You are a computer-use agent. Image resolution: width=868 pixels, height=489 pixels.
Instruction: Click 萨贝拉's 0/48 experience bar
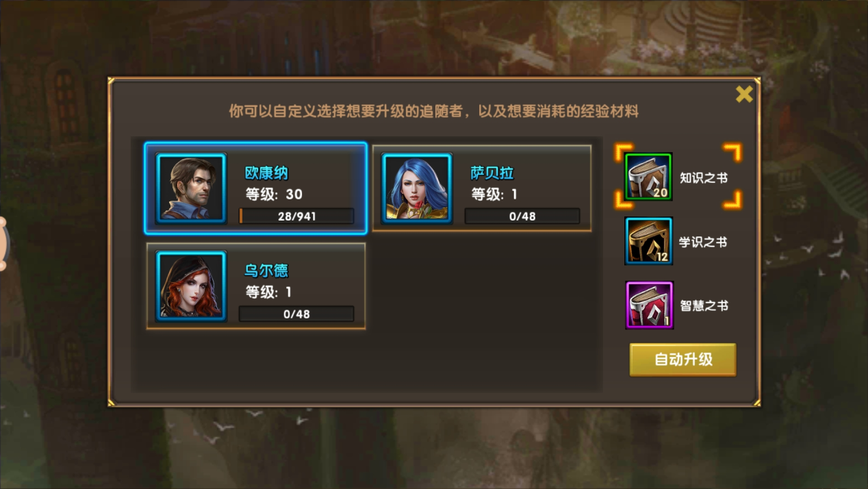click(x=522, y=216)
